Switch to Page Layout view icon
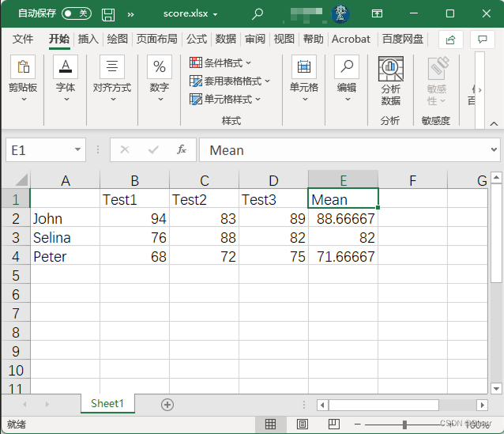Screen dimensions: 504x434 (302, 424)
